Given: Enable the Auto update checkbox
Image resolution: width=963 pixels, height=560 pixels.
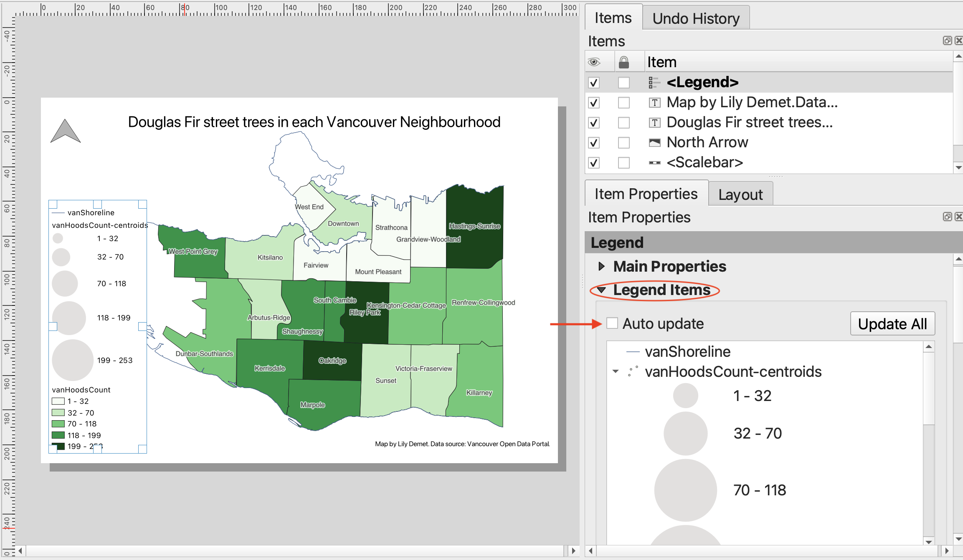Looking at the screenshot, I should click(612, 323).
